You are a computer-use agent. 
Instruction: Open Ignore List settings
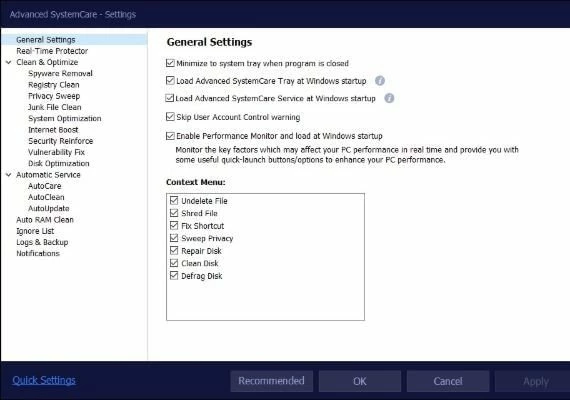(35, 231)
